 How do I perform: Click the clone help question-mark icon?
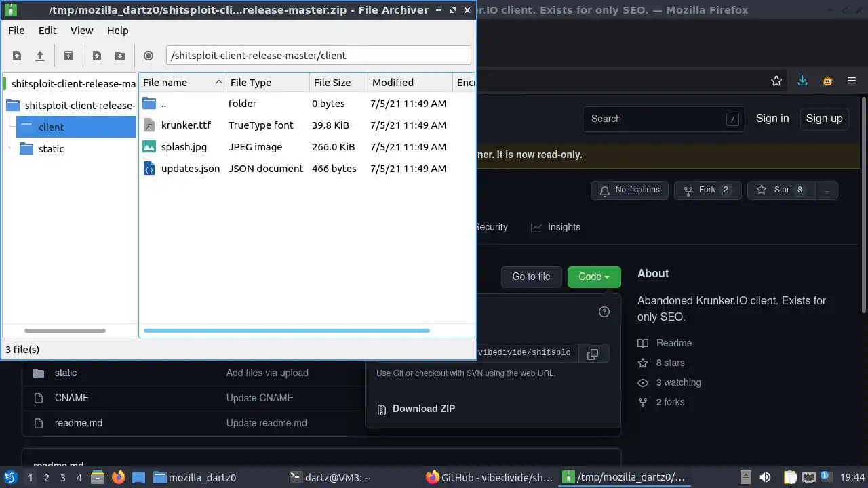[x=604, y=312]
